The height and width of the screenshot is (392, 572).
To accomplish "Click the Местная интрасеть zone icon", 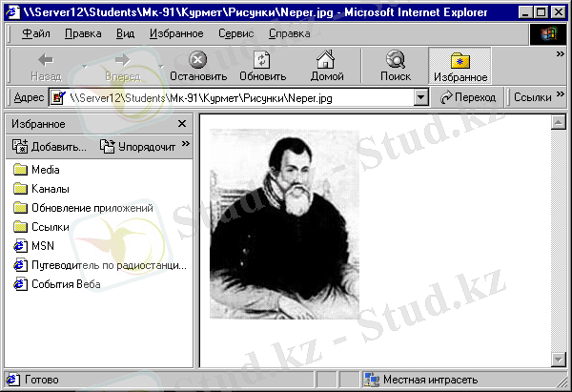I will (372, 380).
